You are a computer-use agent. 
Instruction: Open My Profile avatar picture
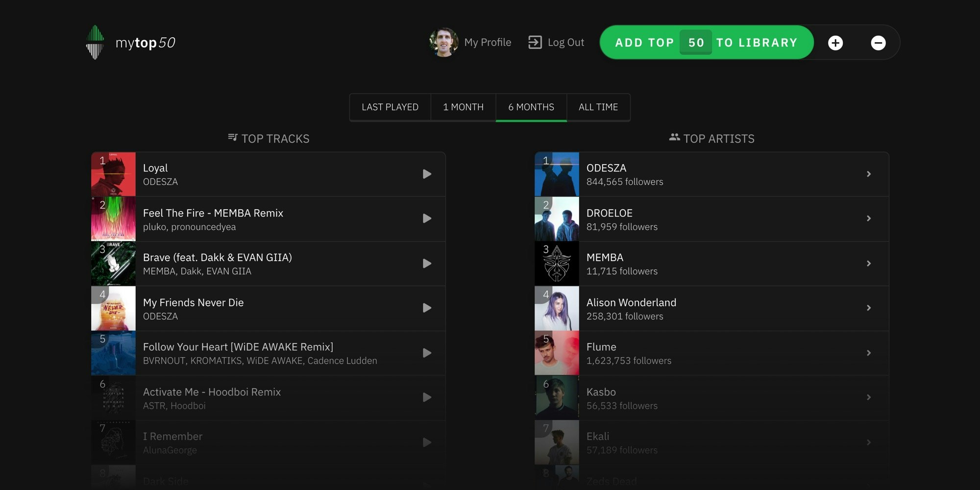tap(443, 42)
